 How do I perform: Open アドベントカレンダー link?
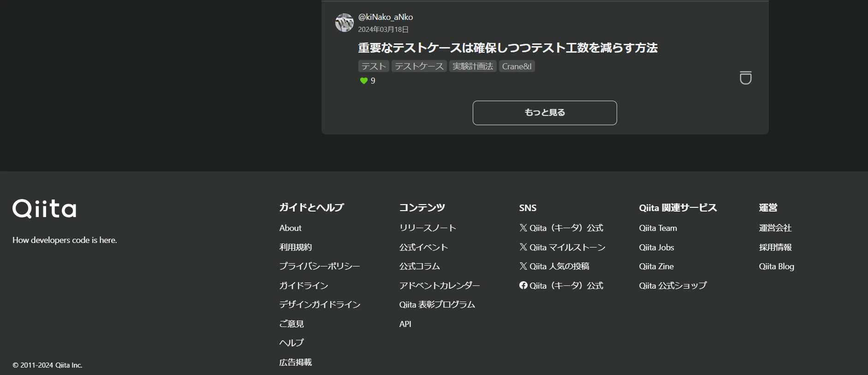point(440,285)
